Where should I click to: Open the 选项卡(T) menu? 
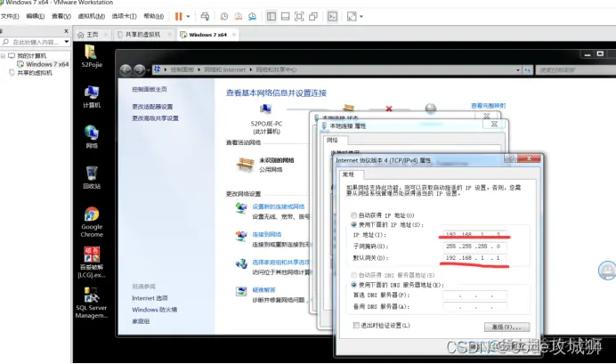(x=124, y=16)
